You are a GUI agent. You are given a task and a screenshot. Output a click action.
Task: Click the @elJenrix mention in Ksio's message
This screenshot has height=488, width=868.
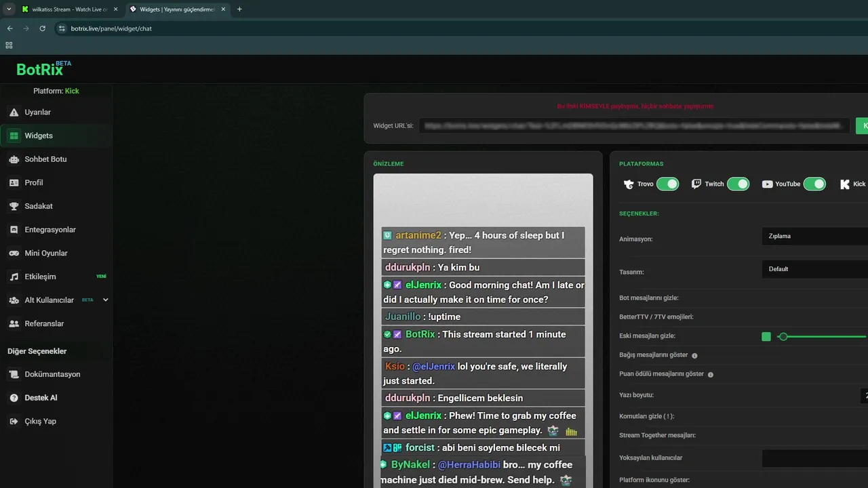[433, 366]
